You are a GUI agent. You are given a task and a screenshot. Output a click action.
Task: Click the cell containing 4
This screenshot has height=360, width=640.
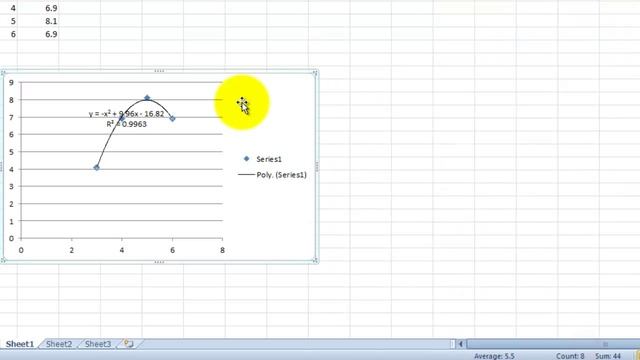9,8
